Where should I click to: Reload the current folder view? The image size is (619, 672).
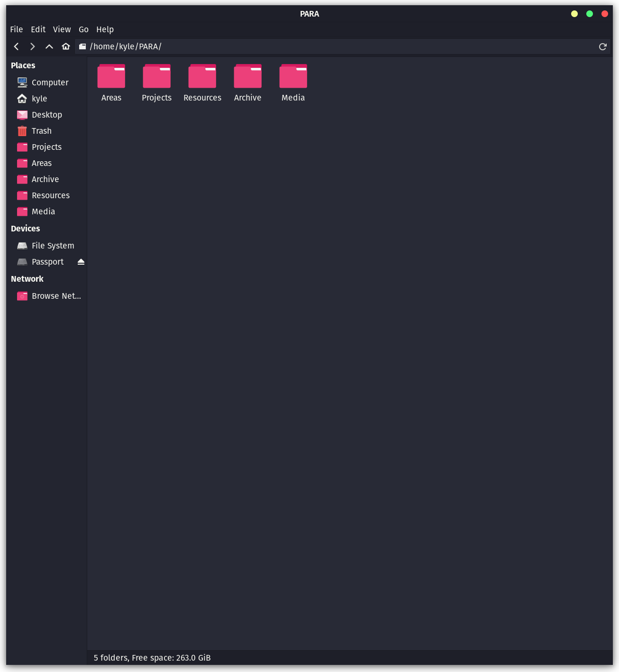(602, 46)
